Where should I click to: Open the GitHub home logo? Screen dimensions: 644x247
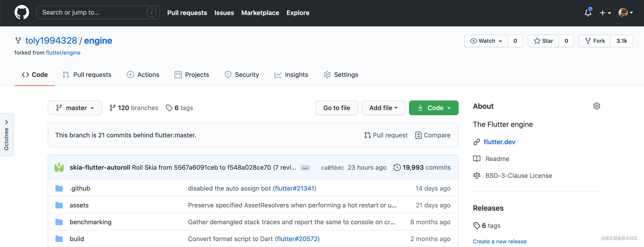pyautogui.click(x=22, y=12)
